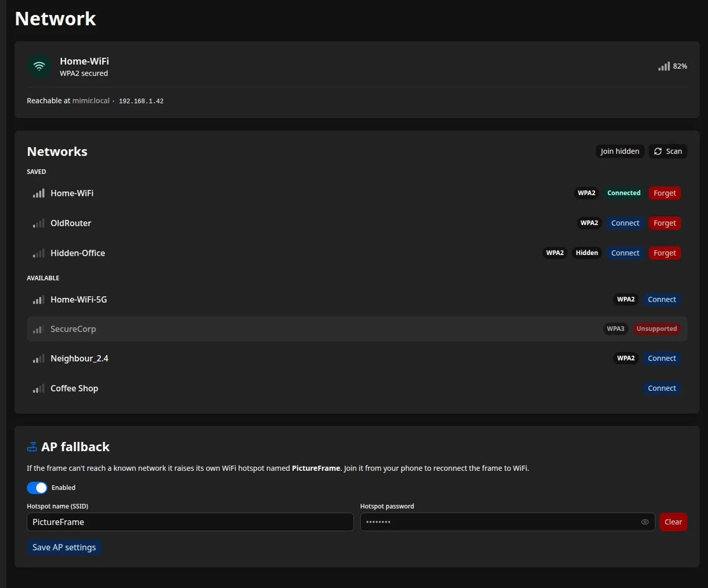Screen dimensions: 708x588
Task: Click the signal icon beside OldRouter
Action: [39, 224]
